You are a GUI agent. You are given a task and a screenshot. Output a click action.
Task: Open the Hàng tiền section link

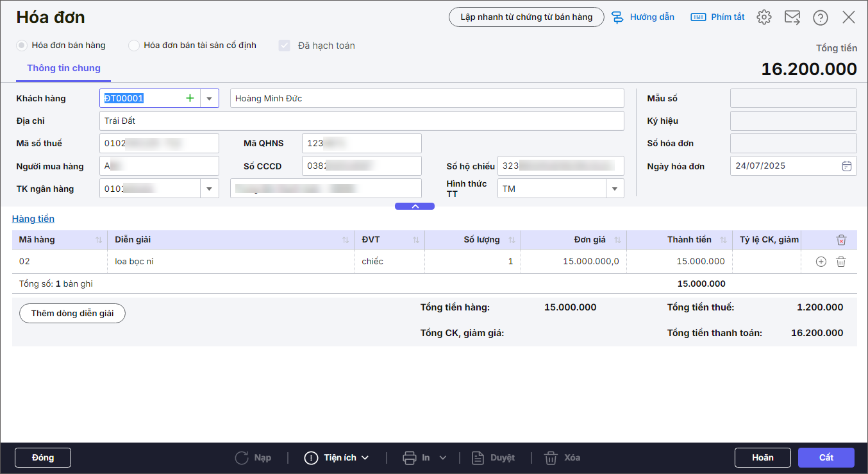click(x=33, y=219)
